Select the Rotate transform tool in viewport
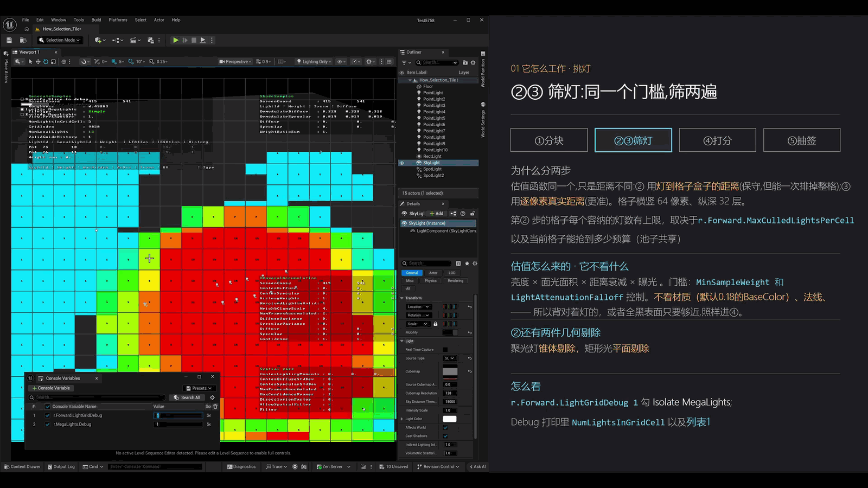The width and height of the screenshot is (868, 488). [46, 62]
